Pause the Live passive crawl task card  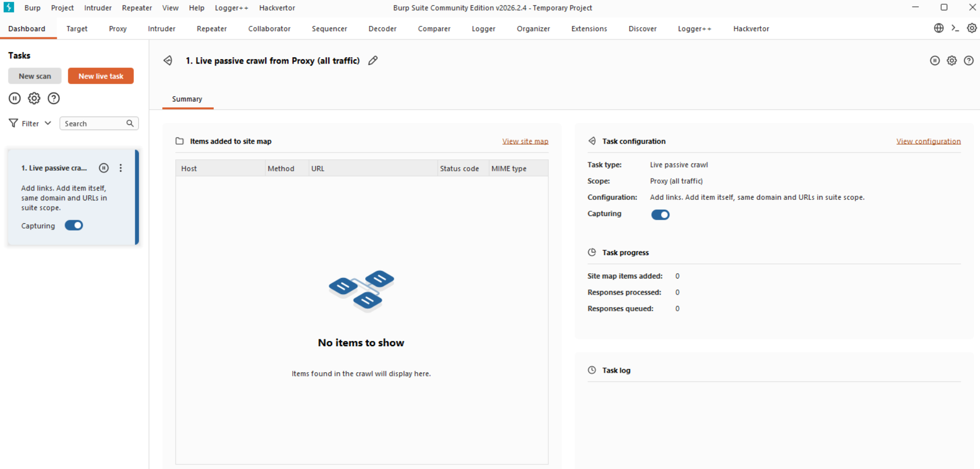(104, 168)
